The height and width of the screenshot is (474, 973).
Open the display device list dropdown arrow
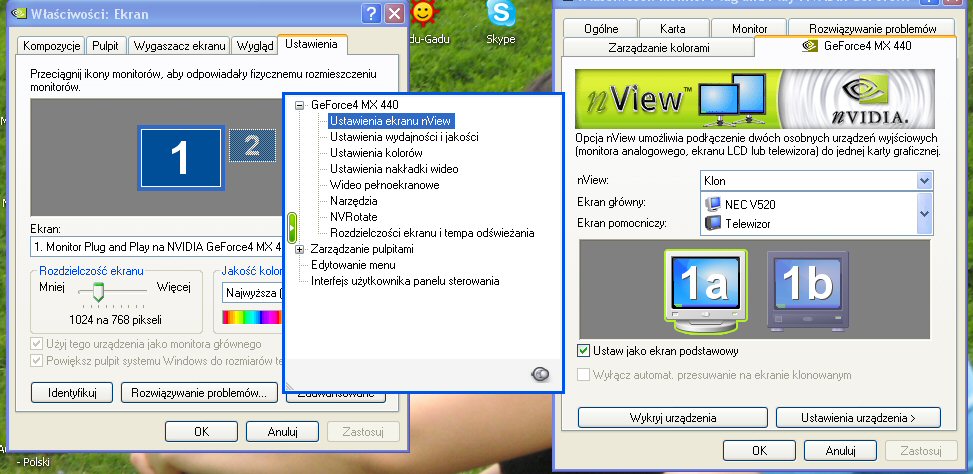pos(924,213)
